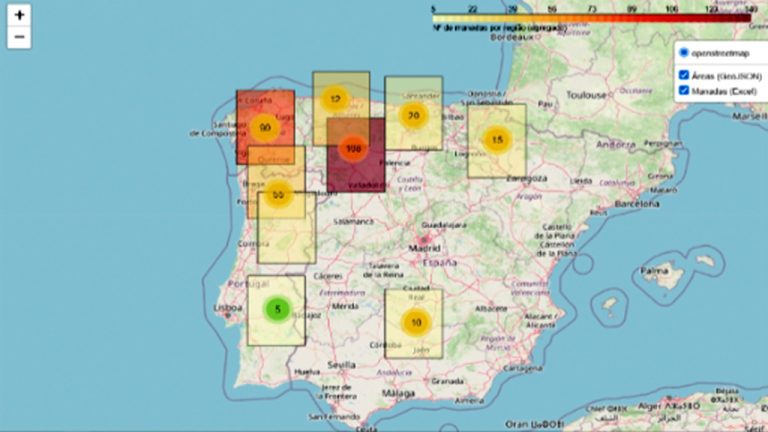Click the cluster marker labeled 12
768x432 pixels.
point(335,100)
